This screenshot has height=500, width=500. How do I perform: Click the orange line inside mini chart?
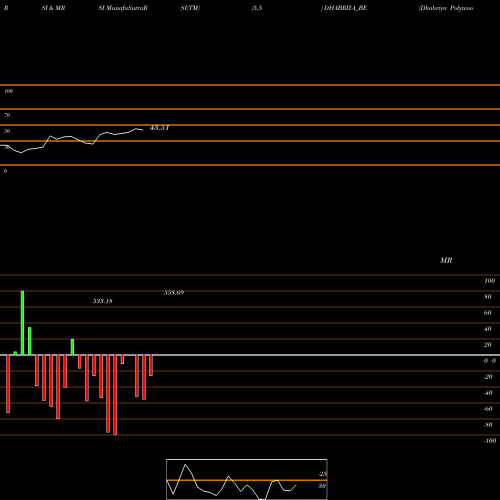point(247,480)
